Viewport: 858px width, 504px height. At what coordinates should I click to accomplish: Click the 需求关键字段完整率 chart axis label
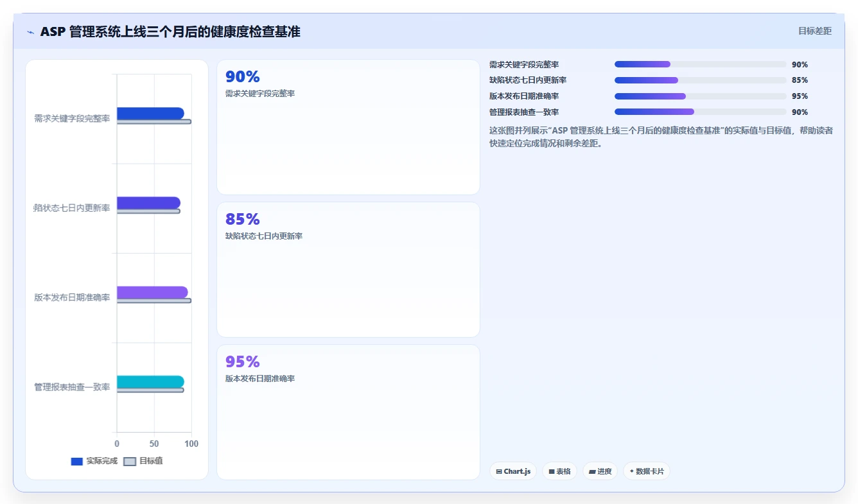(72, 119)
